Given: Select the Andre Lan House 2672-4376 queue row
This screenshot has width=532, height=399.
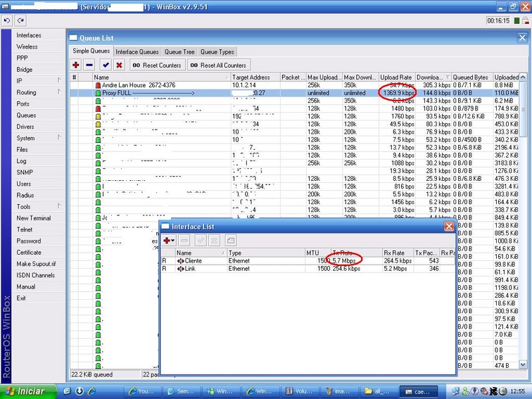Looking at the screenshot, I should coord(294,85).
